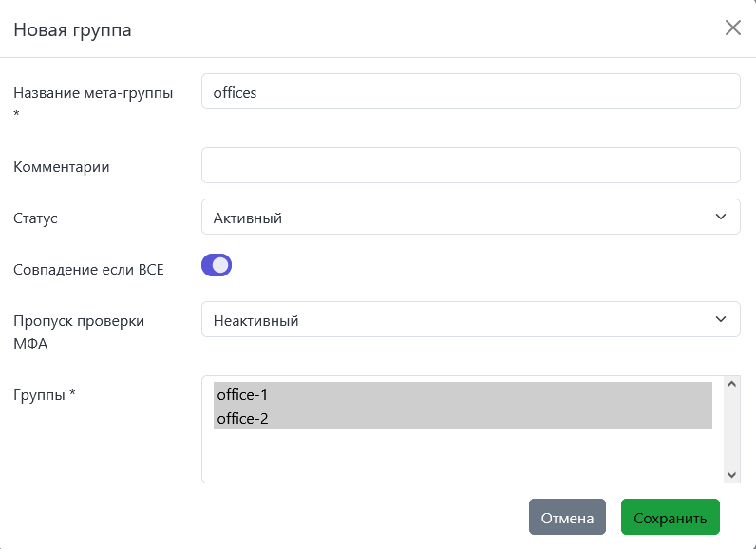Click the Статус label text
756x549 pixels.
point(35,218)
